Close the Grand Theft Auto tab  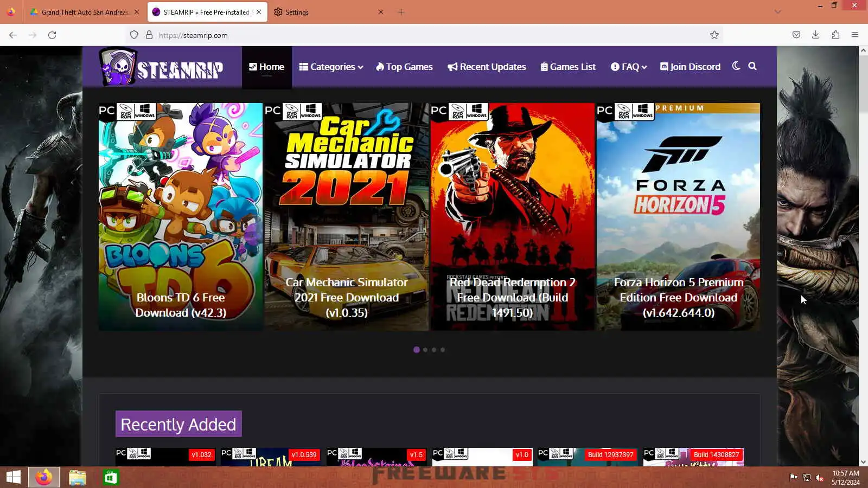137,12
